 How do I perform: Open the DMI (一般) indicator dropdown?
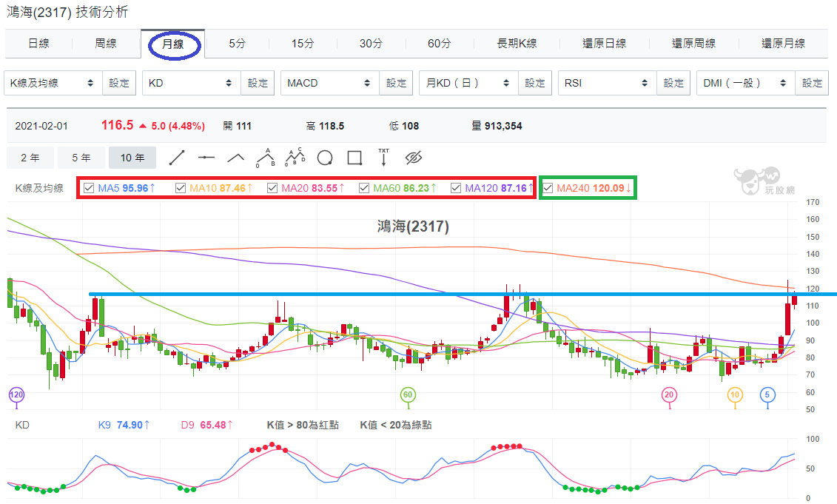click(746, 84)
